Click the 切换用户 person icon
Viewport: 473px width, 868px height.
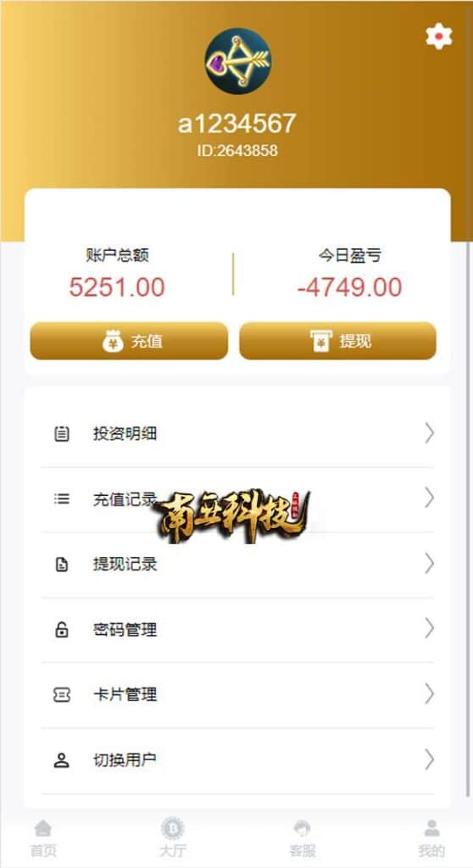pos(62,760)
